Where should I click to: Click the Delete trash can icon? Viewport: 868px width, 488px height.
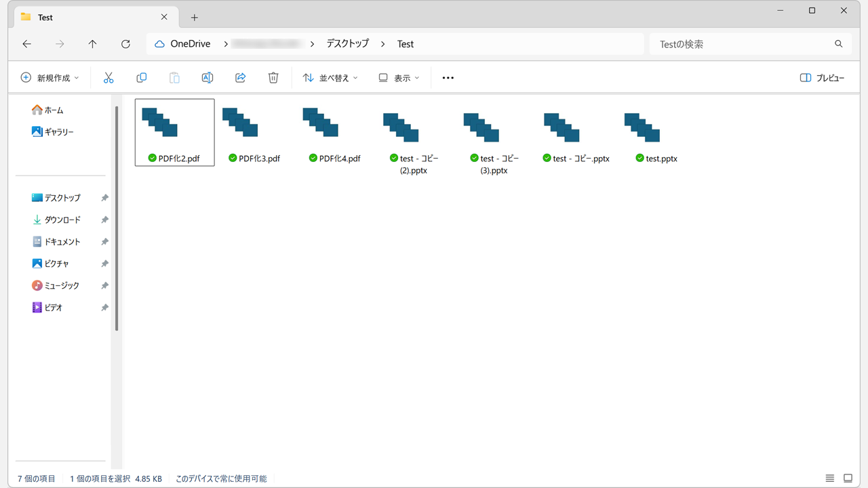(x=273, y=78)
